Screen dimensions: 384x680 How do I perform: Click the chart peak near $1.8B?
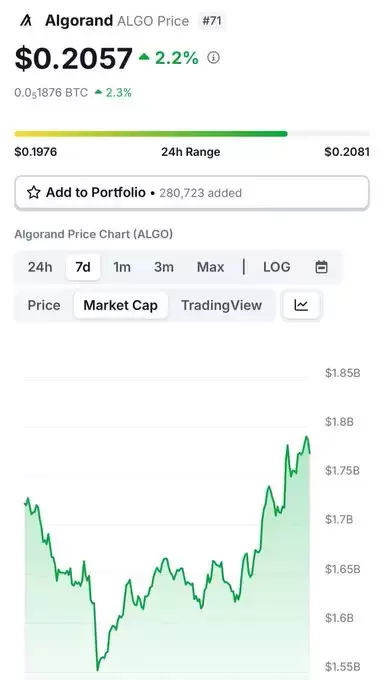[x=307, y=437]
